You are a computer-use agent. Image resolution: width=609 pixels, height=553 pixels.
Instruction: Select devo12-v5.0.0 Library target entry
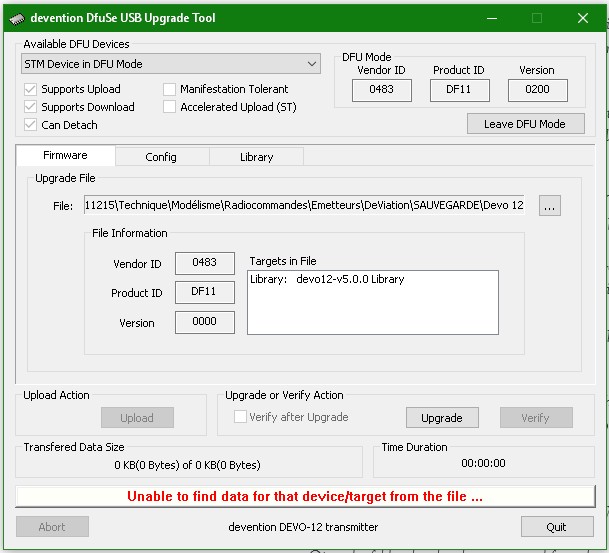coord(327,279)
